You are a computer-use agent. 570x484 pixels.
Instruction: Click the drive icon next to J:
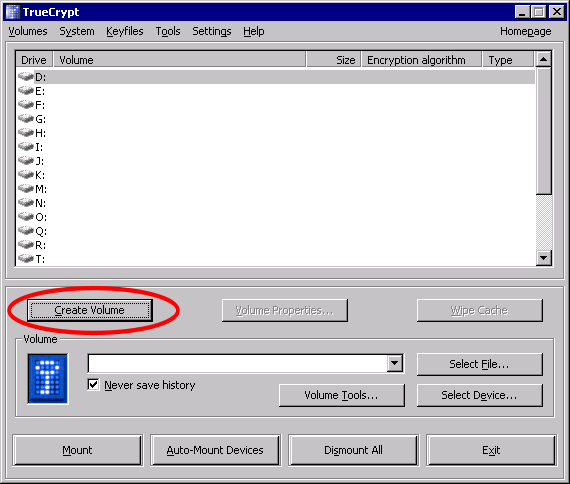tap(26, 161)
